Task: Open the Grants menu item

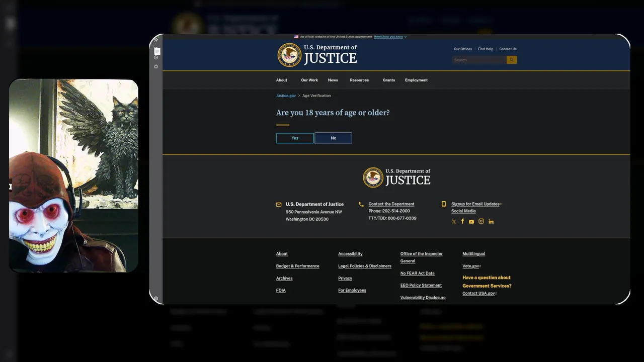Action: tap(389, 80)
